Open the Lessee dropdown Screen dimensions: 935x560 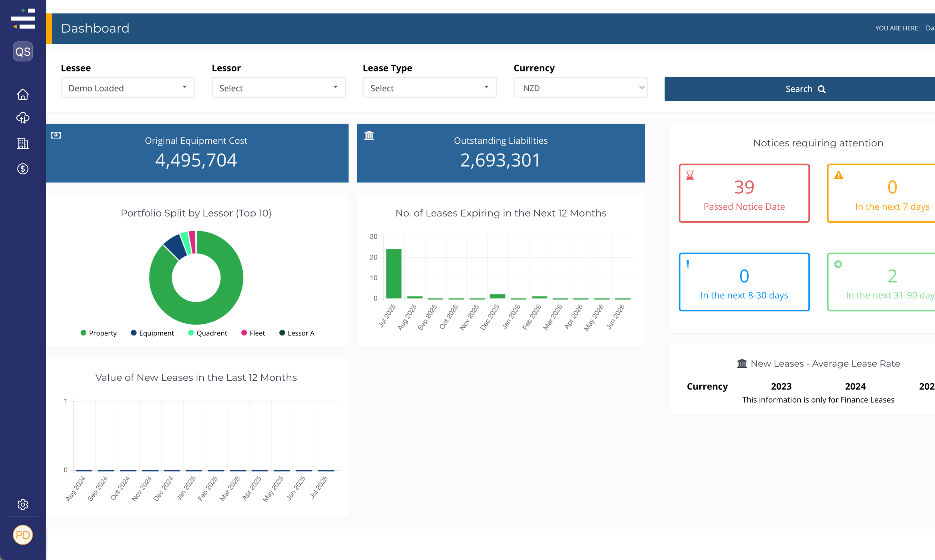(128, 88)
